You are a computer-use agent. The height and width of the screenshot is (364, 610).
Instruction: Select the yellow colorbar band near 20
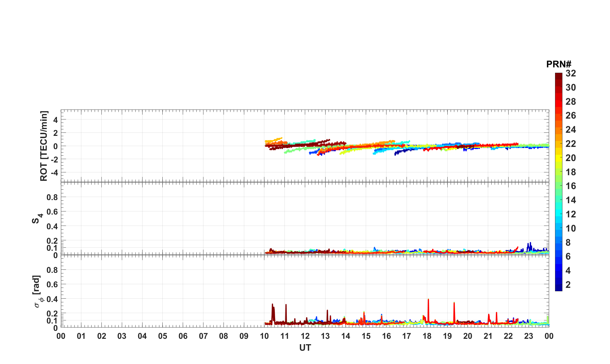coord(558,158)
